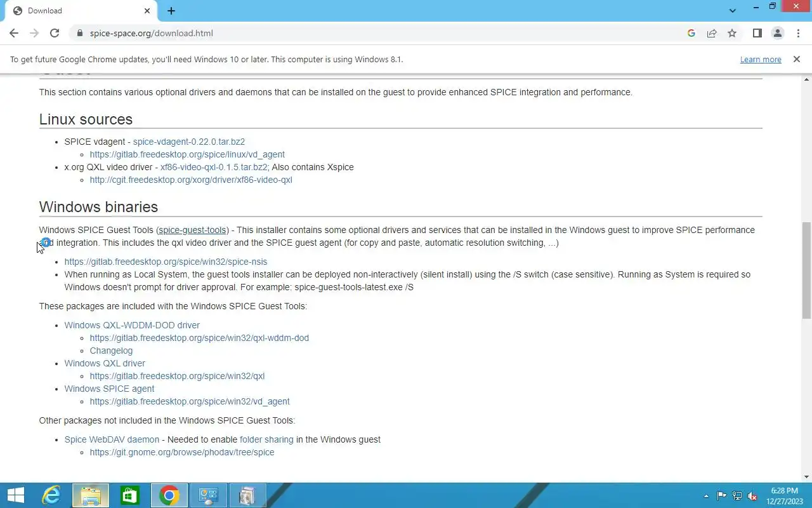The width and height of the screenshot is (812, 508).
Task: Download spice-vdagent-0.22.0.tar.bz2
Action: tap(189, 142)
